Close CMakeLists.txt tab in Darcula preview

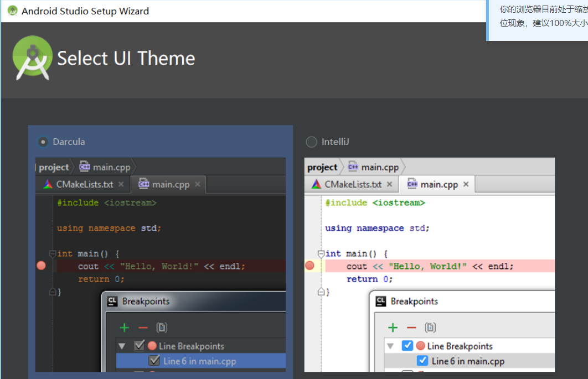click(x=121, y=184)
